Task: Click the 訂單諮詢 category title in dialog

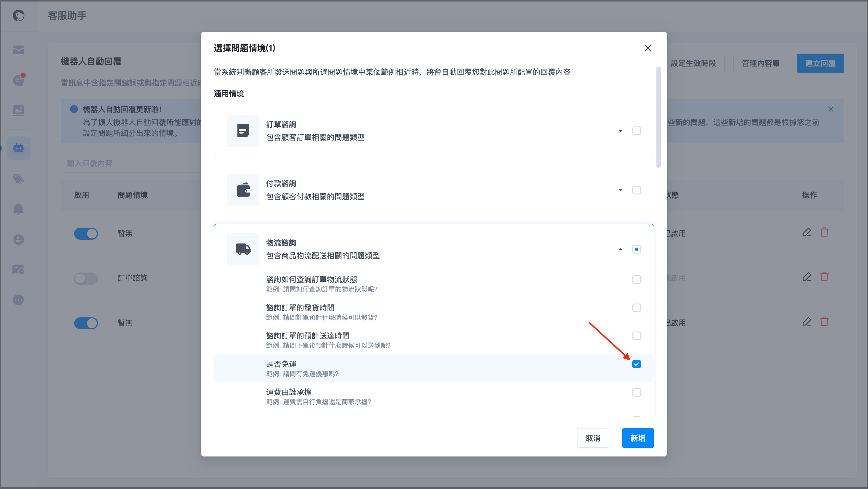Action: 281,124
